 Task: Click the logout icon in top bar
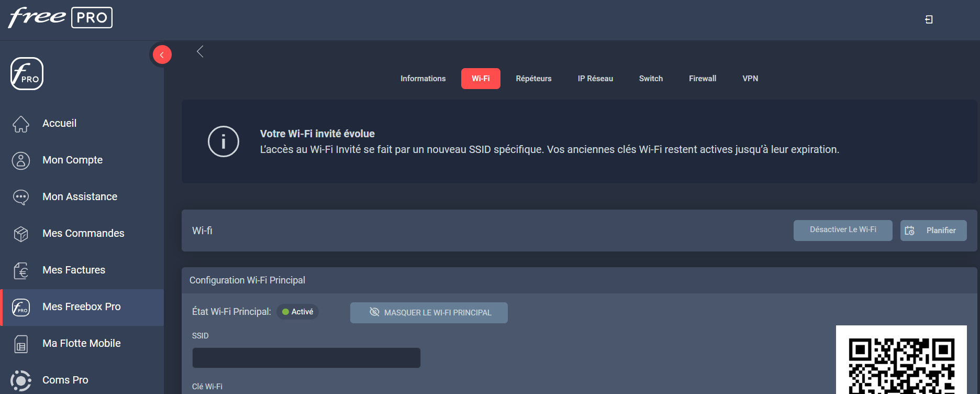point(929,19)
